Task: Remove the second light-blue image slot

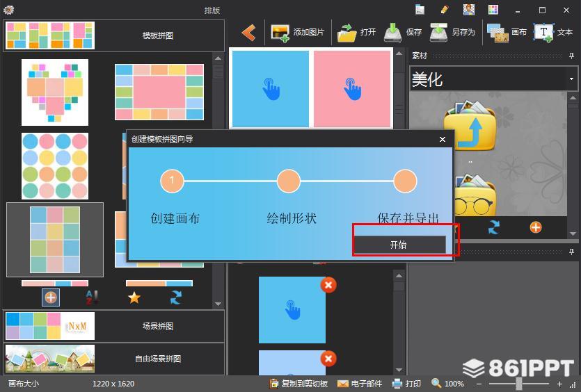Action: (328, 359)
